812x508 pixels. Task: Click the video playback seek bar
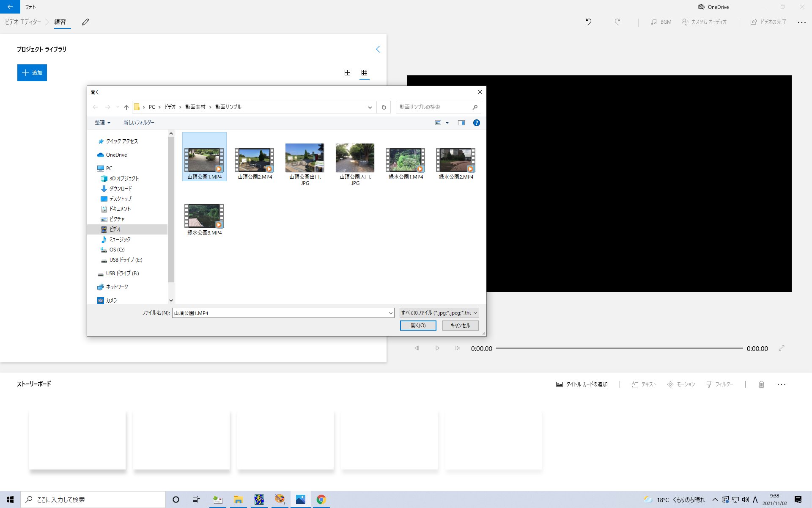(x=619, y=348)
